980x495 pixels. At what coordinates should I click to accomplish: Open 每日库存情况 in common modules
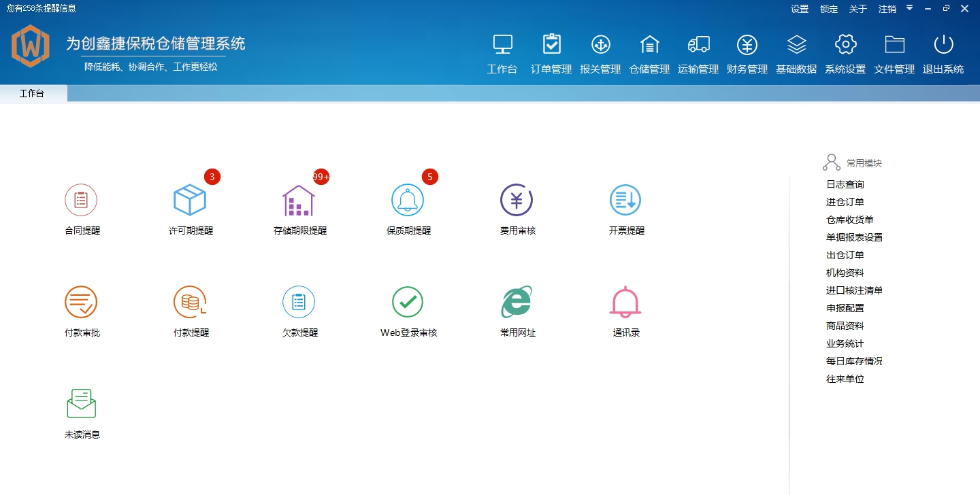pos(854,361)
